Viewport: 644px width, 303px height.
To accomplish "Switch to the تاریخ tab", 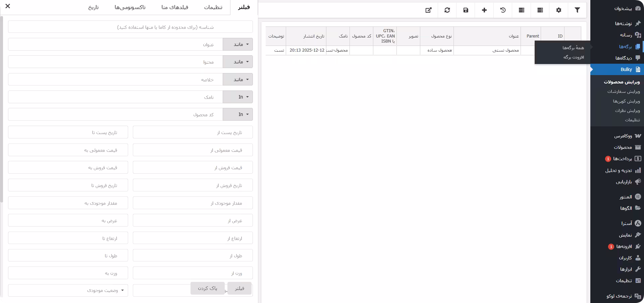I will click(93, 7).
